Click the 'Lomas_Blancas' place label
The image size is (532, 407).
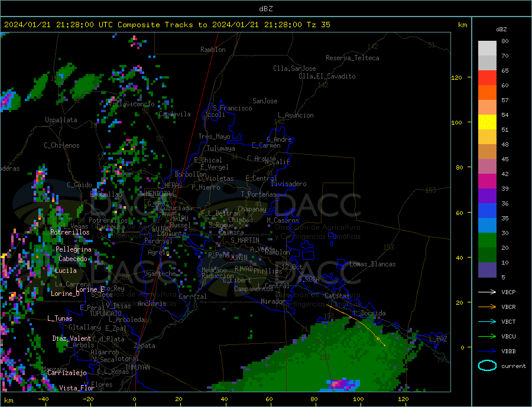372,264
